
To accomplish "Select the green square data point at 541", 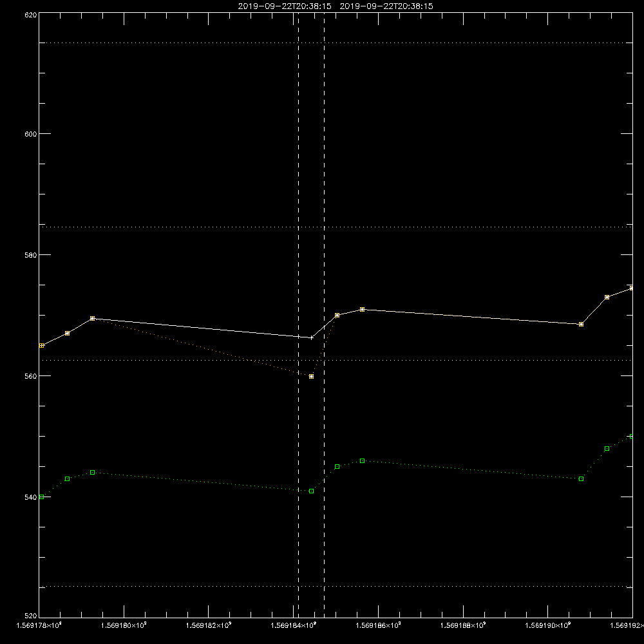I will (x=311, y=491).
